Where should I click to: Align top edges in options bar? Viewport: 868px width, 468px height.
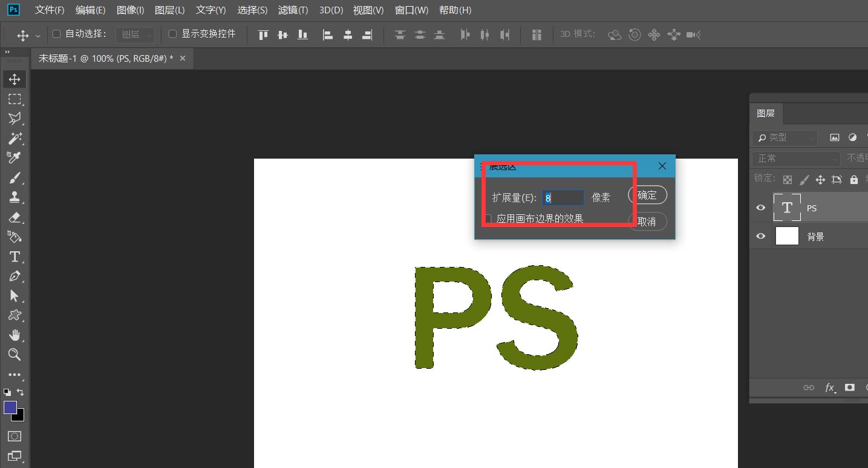click(263, 35)
